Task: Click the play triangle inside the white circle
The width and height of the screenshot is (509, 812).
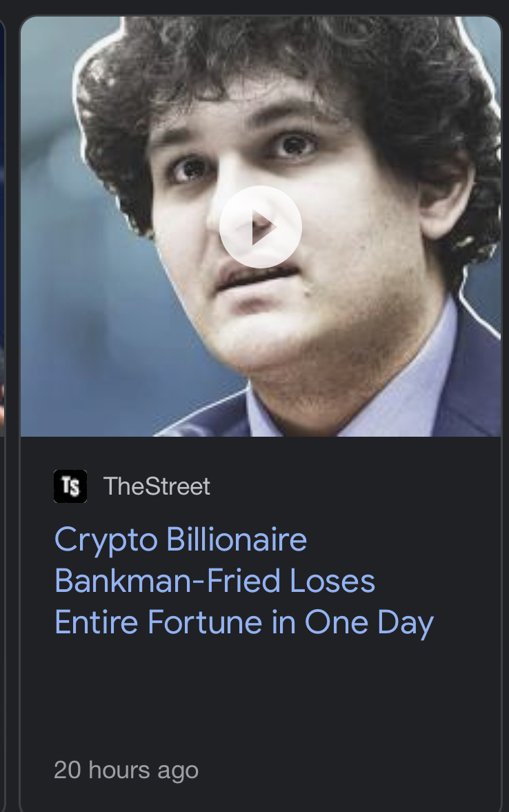Action: coord(263,227)
